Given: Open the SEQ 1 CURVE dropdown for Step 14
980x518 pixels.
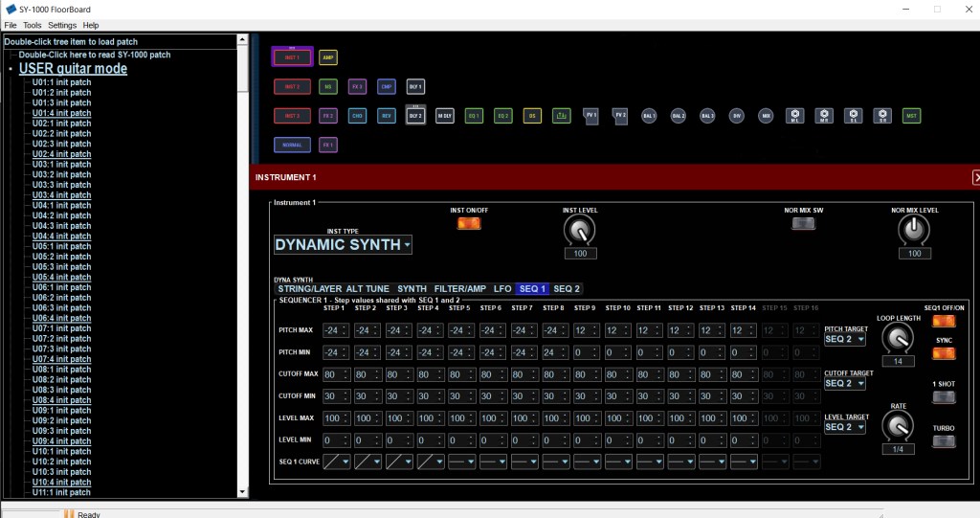Looking at the screenshot, I should [x=744, y=462].
